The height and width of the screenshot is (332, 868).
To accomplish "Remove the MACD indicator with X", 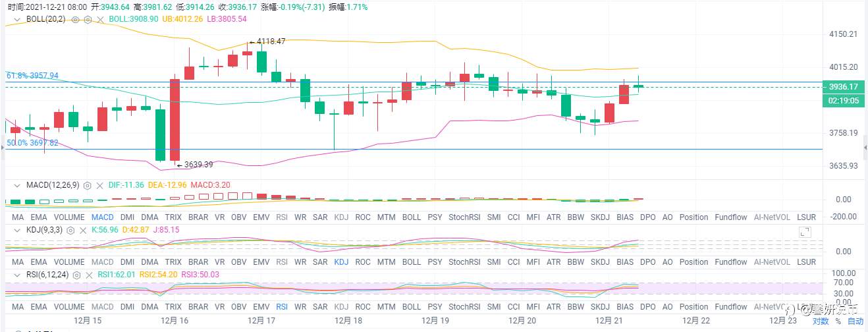I will (100, 185).
